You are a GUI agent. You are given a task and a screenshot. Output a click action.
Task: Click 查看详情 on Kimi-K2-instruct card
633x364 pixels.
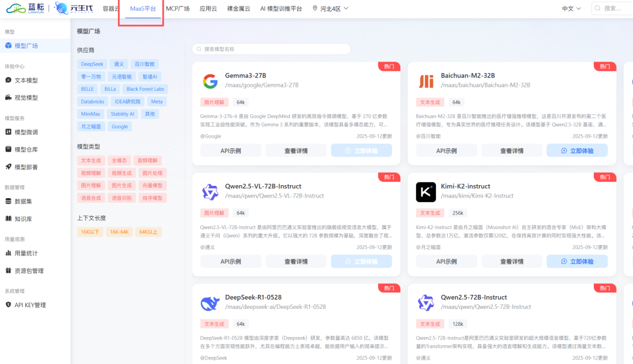(x=512, y=261)
